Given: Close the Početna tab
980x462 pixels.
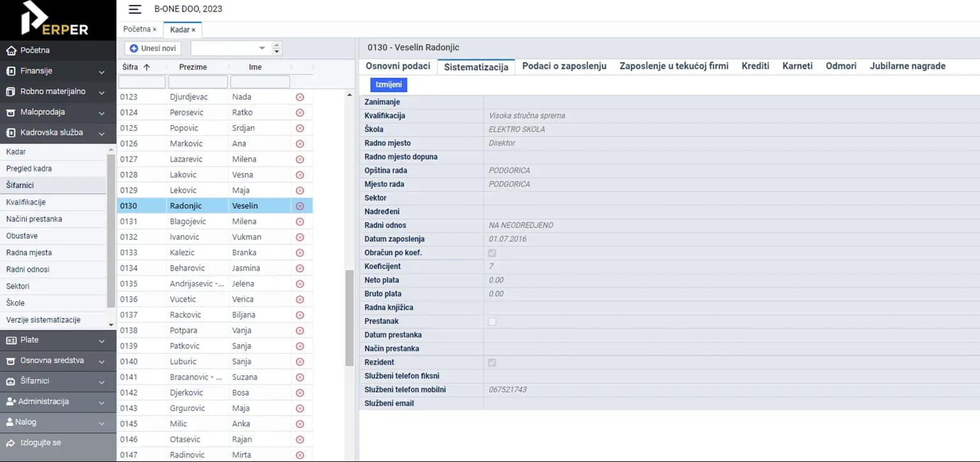Looking at the screenshot, I should (154, 29).
